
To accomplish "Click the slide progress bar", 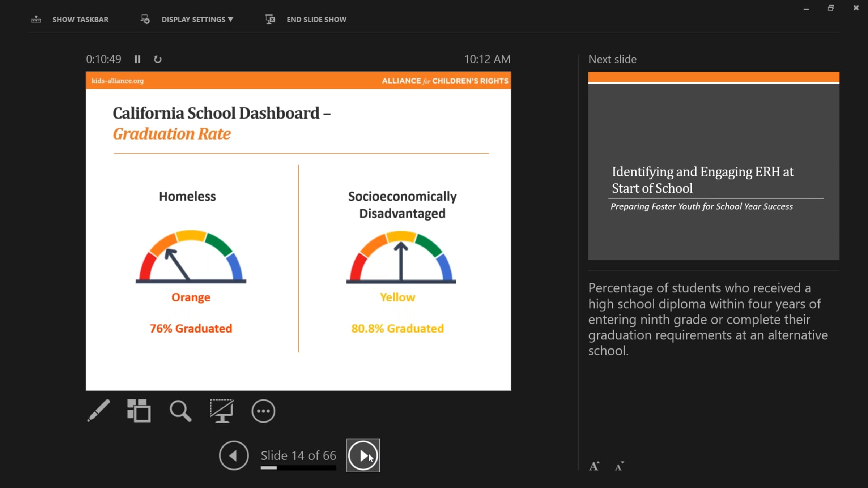I will (298, 468).
